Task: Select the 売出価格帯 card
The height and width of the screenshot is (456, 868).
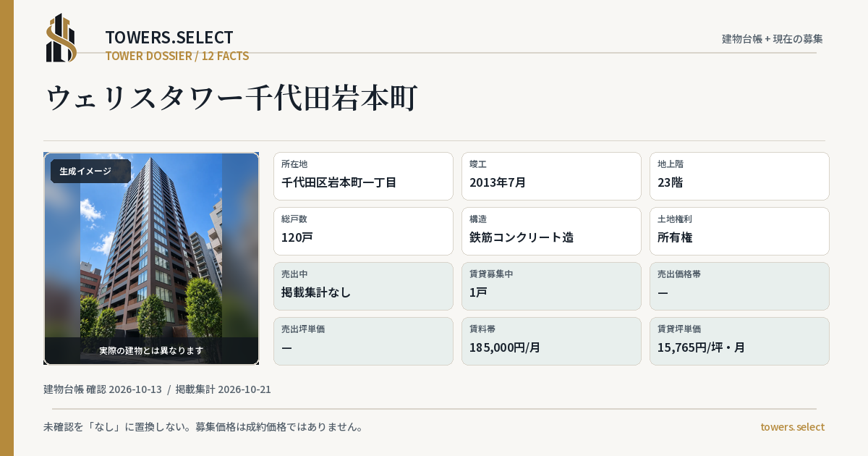Action: 739,286
